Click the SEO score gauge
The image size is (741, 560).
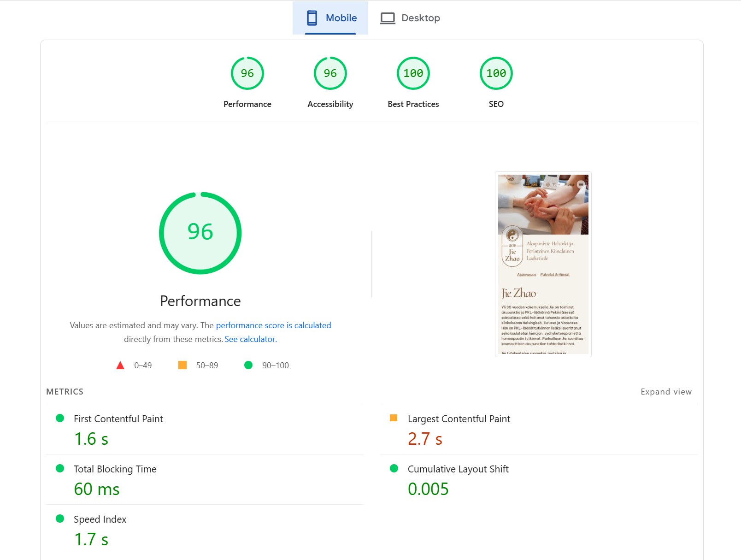(x=496, y=74)
